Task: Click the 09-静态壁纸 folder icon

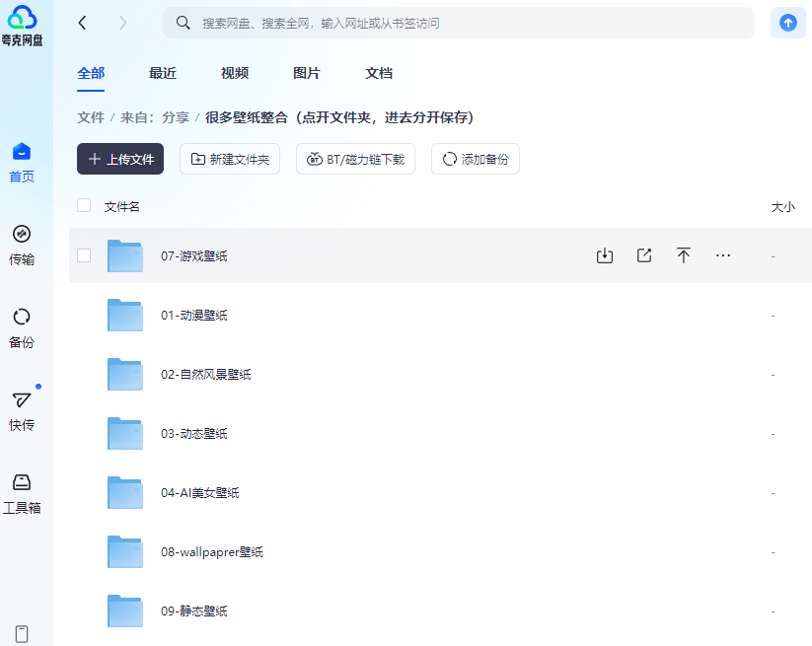Action: coord(125,610)
